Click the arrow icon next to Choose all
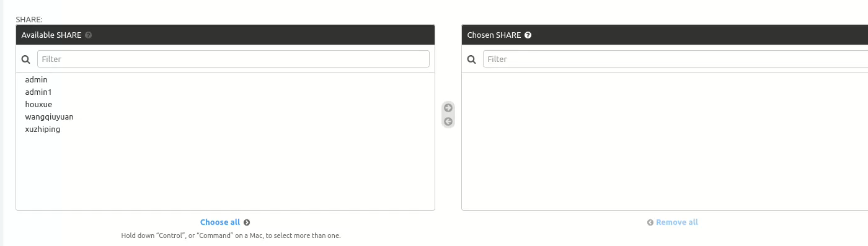Viewport: 868px width, 246px height. tap(247, 222)
